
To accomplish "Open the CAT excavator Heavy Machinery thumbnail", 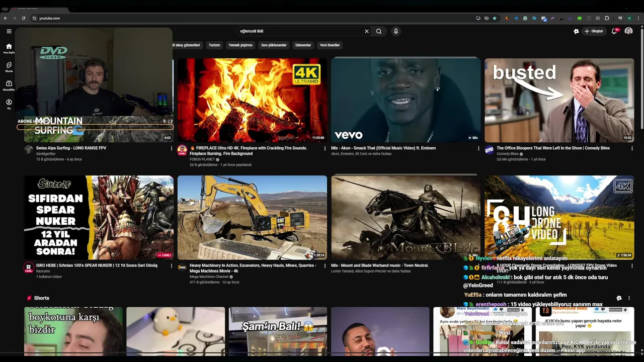I will [x=252, y=217].
